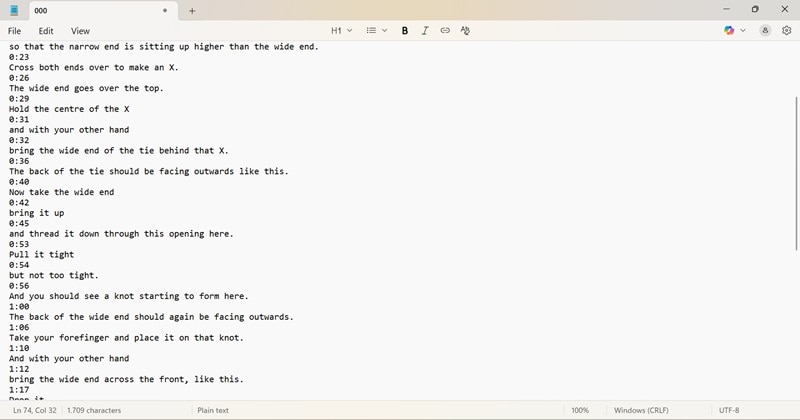Click the line 'Take your forefinger and place it on that knot.'

click(126, 338)
